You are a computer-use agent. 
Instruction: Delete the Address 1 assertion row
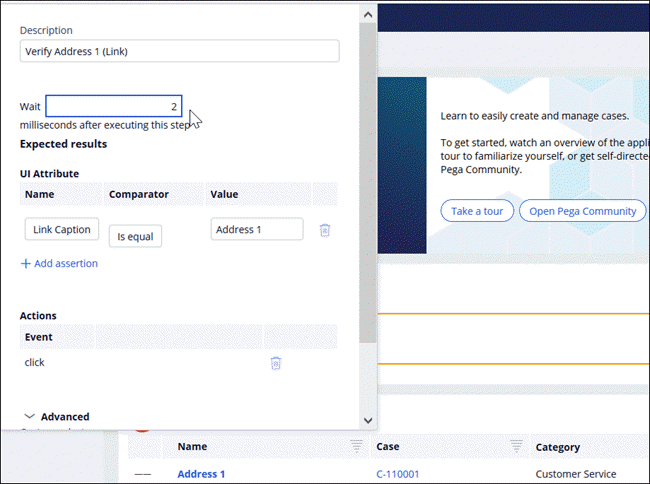click(325, 230)
